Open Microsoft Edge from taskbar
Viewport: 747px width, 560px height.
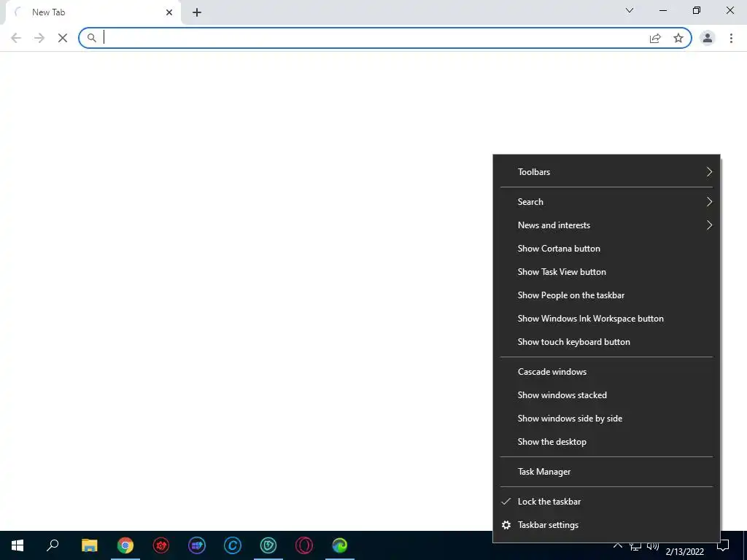(340, 545)
